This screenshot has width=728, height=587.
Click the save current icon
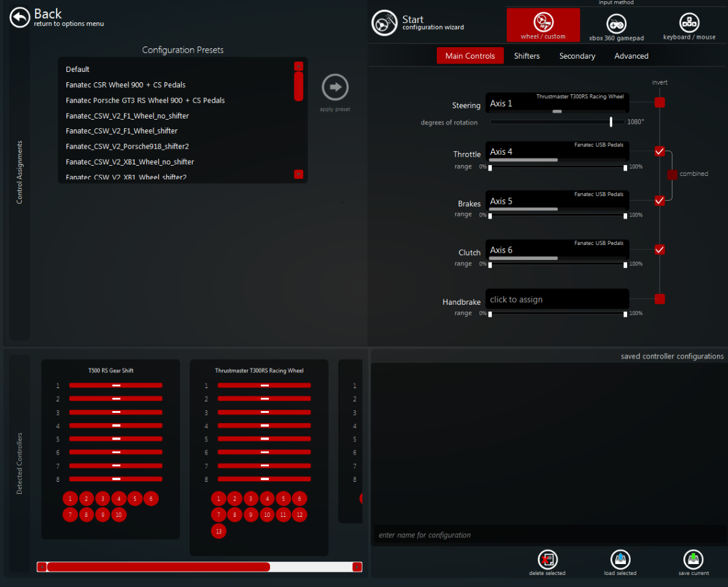[694, 559]
